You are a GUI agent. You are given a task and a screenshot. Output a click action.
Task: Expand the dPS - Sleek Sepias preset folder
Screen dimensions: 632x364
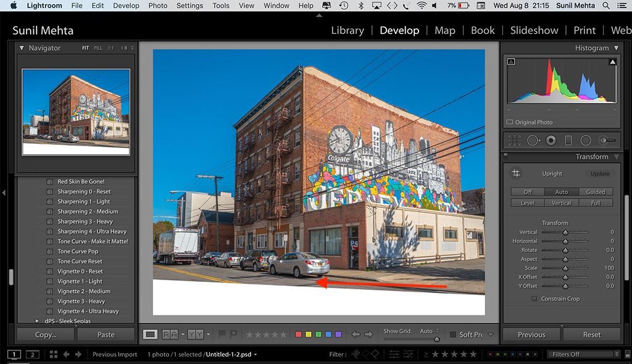click(x=37, y=321)
